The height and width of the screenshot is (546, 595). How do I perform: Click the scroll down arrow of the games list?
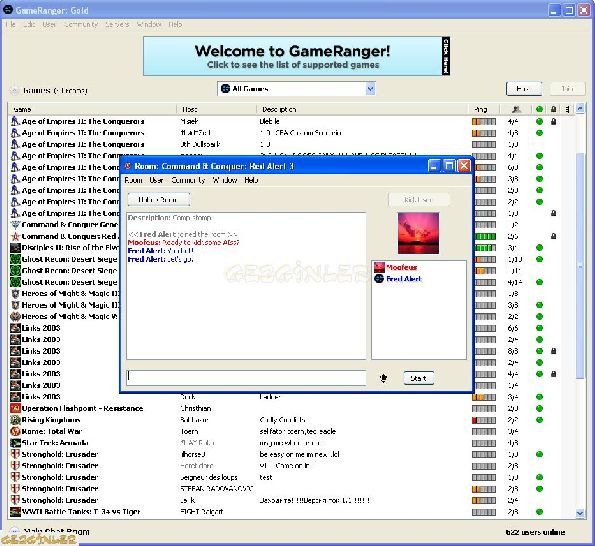tap(580, 513)
